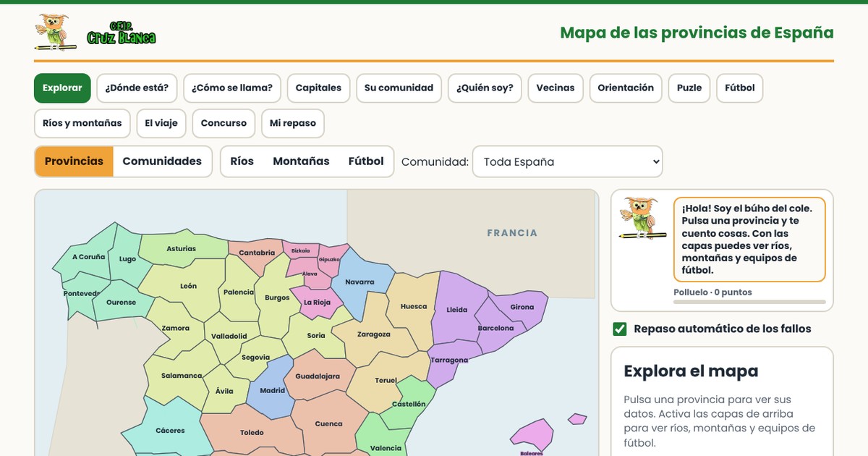Screen dimensions: 868x456
Task: Click the Mapa de las provincias de España title
Action: [x=697, y=33]
